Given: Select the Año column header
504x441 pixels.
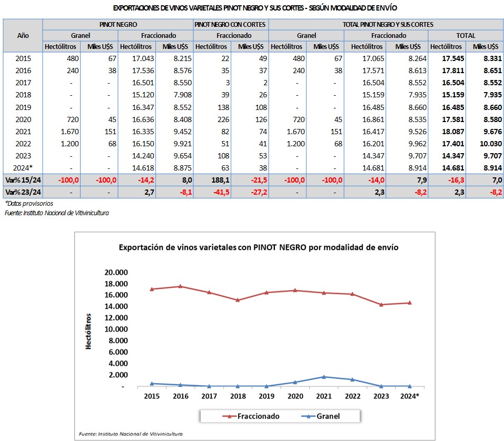Looking at the screenshot, I should click(x=23, y=35).
